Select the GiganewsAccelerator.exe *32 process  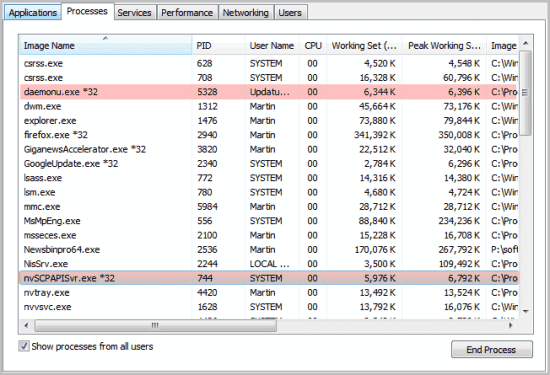click(269, 149)
